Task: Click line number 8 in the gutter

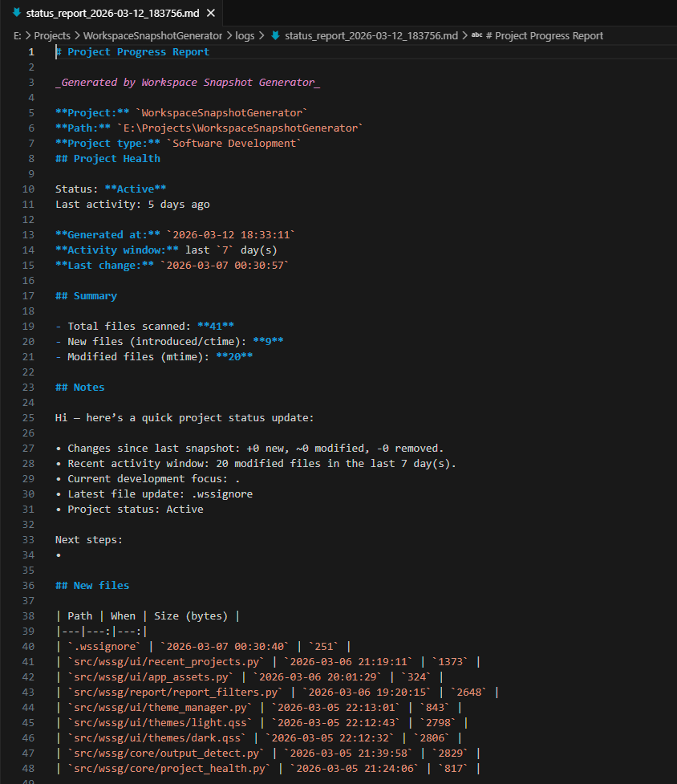Action: [x=31, y=159]
